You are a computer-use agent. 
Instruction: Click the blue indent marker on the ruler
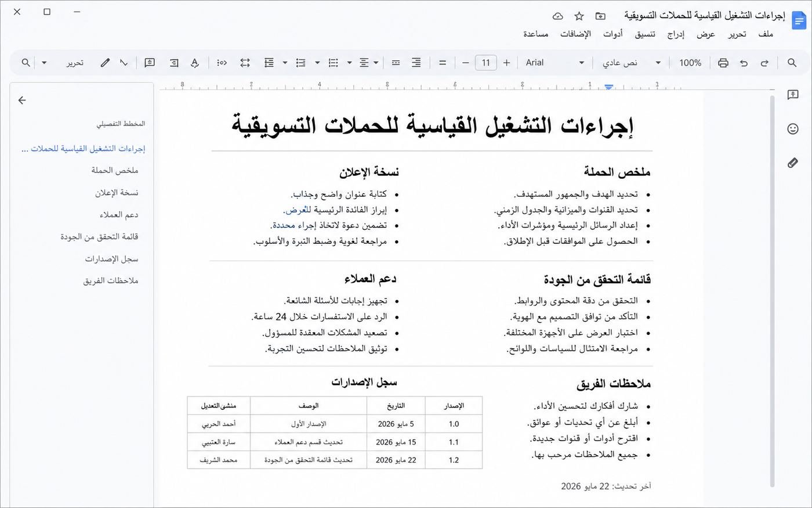608,87
